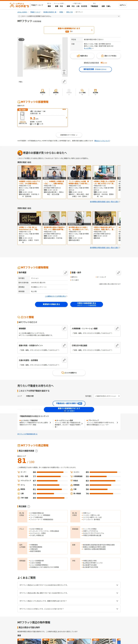
Task: View floor plan thumbnail 写真を見る
Action: (23, 122)
